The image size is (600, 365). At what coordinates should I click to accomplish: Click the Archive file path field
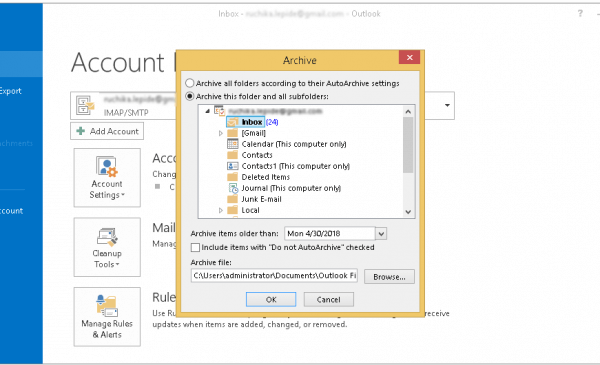(274, 275)
